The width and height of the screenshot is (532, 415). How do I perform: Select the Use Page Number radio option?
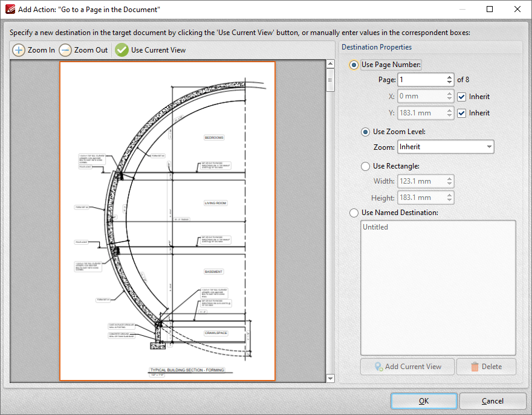pyautogui.click(x=354, y=65)
